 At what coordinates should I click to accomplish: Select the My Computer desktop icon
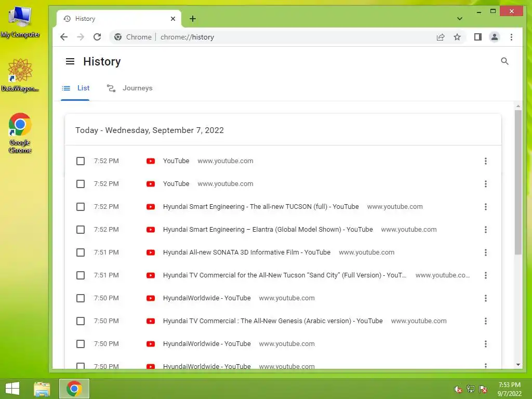pos(20,21)
